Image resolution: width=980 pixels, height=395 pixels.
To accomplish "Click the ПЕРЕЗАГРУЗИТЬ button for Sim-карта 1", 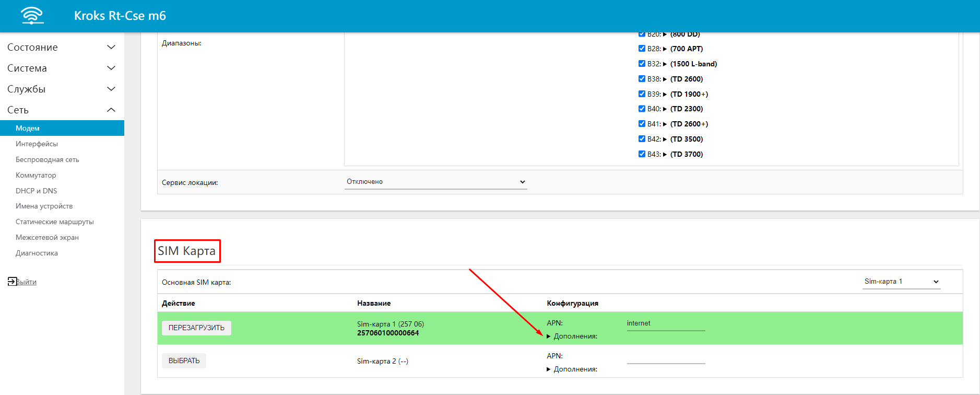I will click(x=196, y=328).
